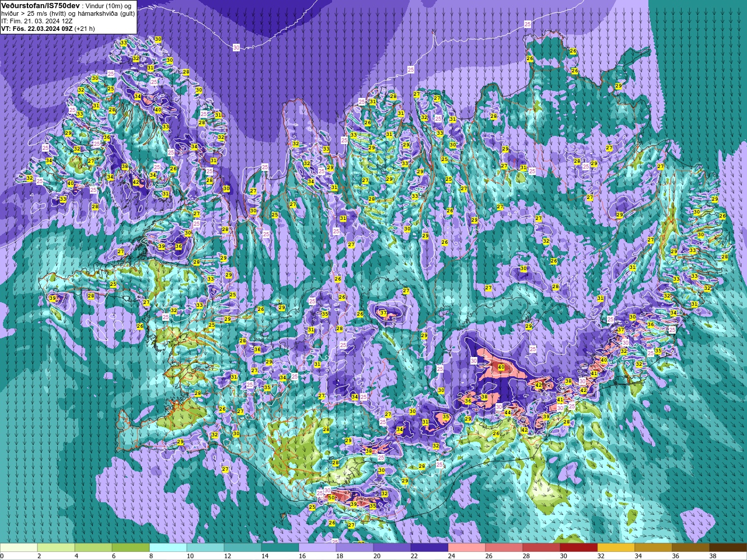Click the '38' tick label on the bottom legend scale
747x560 pixels.
(713, 556)
